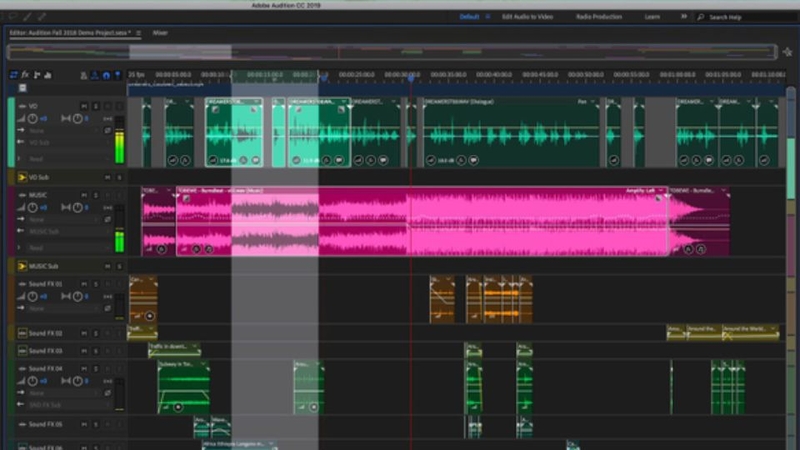Screen dimensions: 800x450
Task: Solo the MUSIC track
Action: point(95,195)
